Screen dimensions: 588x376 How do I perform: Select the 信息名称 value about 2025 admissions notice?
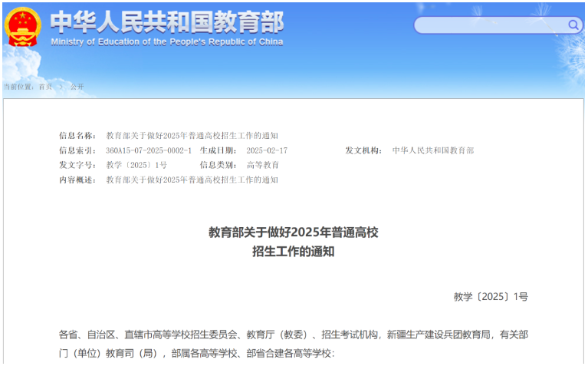(x=192, y=136)
